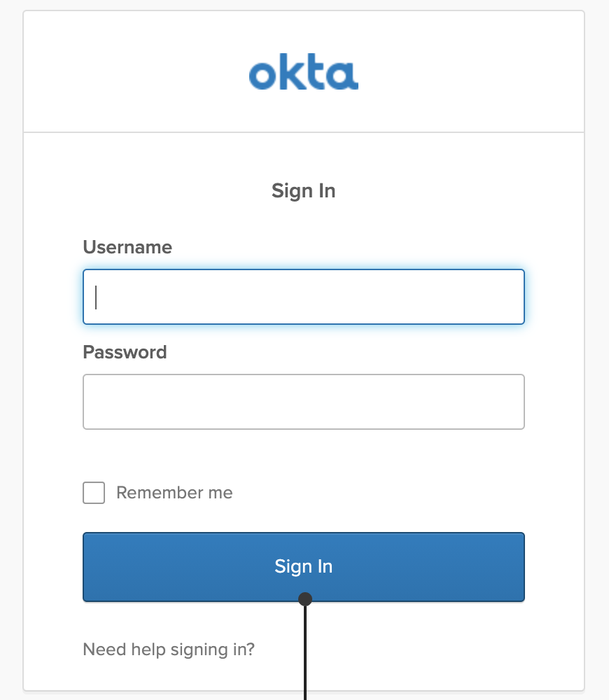609x700 pixels.
Task: Click the black annotation dot on Sign In button
Action: [x=305, y=598]
